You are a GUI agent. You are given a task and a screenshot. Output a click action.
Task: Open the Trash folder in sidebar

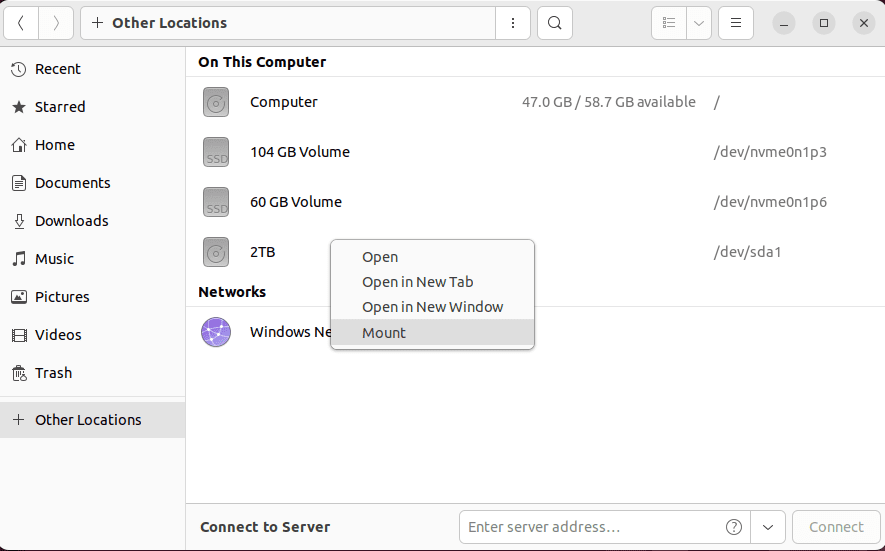53,373
